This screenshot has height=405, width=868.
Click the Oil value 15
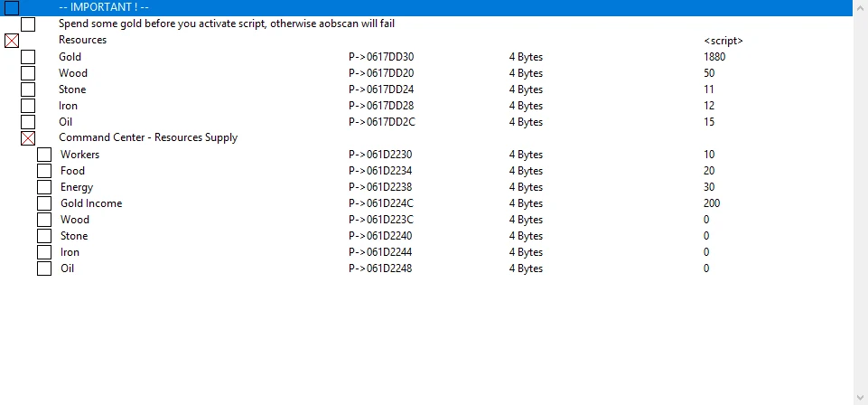[x=709, y=122]
